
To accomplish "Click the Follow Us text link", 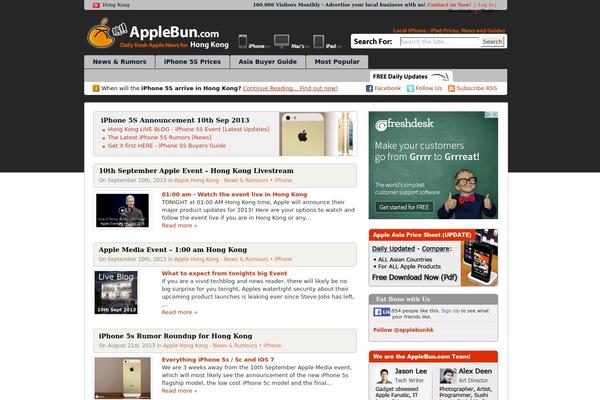I will coord(429,88).
